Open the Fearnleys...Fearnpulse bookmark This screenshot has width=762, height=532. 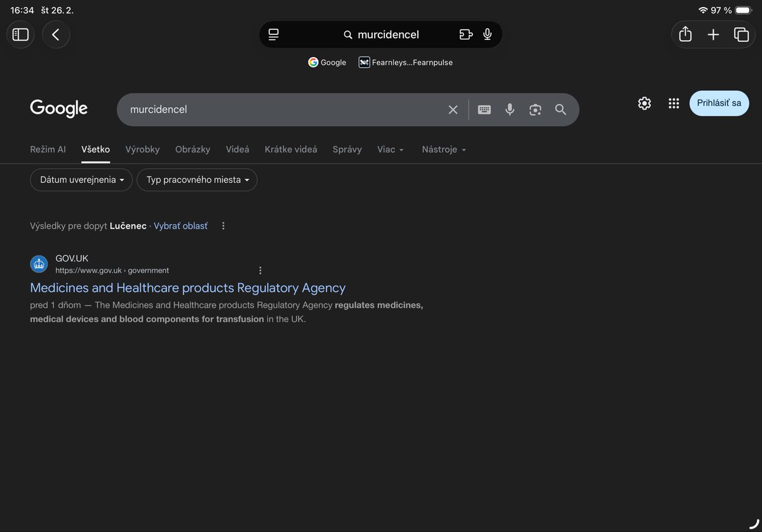[x=406, y=62]
